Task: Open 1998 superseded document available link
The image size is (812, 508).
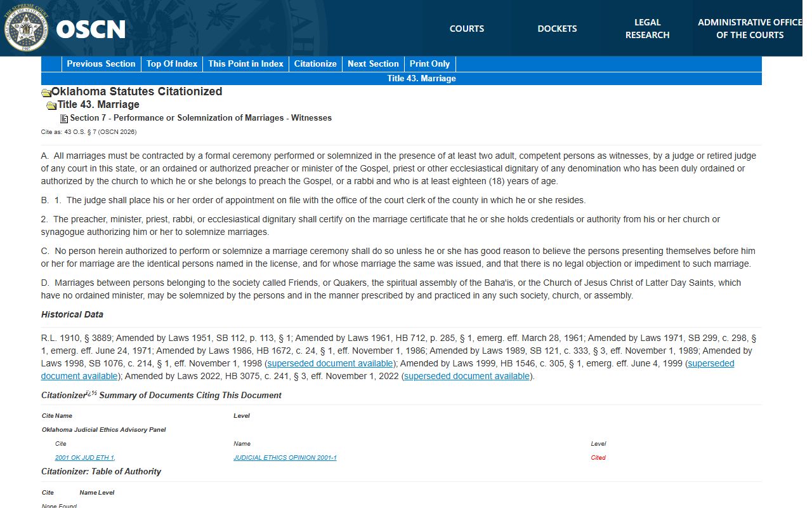Action: 331,364
